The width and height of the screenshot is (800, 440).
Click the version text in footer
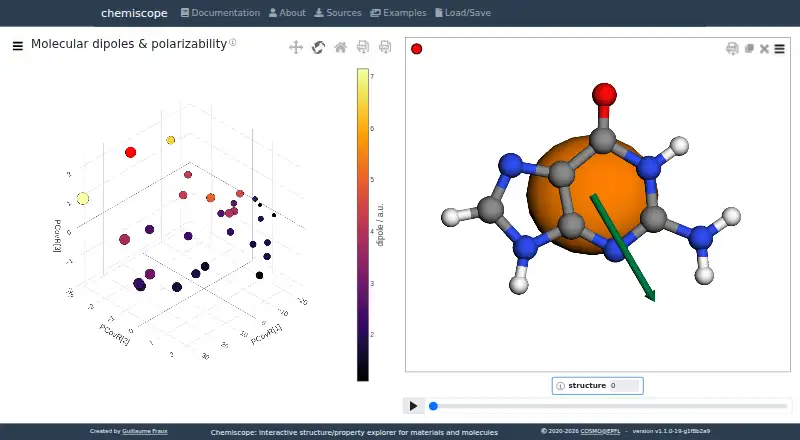click(671, 431)
